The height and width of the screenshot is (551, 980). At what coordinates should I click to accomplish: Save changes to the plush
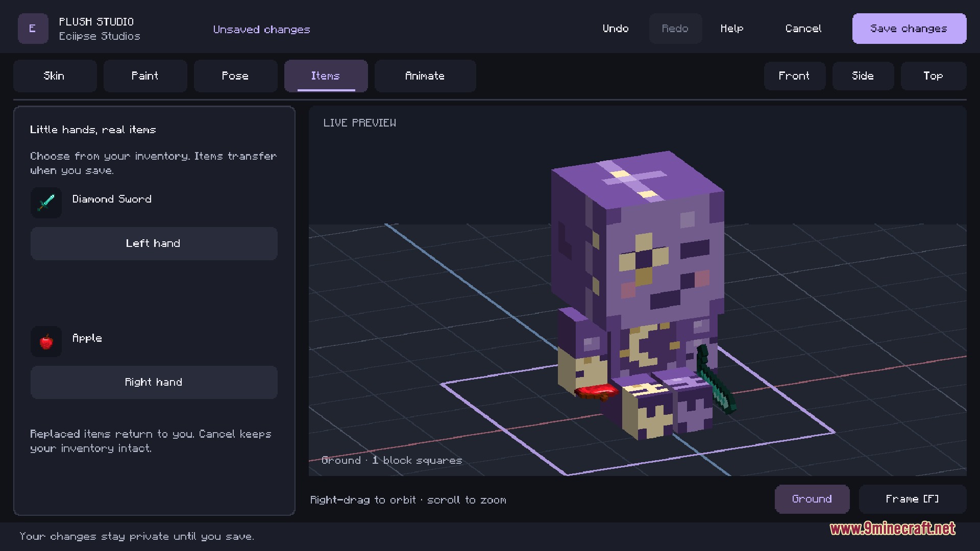pos(909,29)
